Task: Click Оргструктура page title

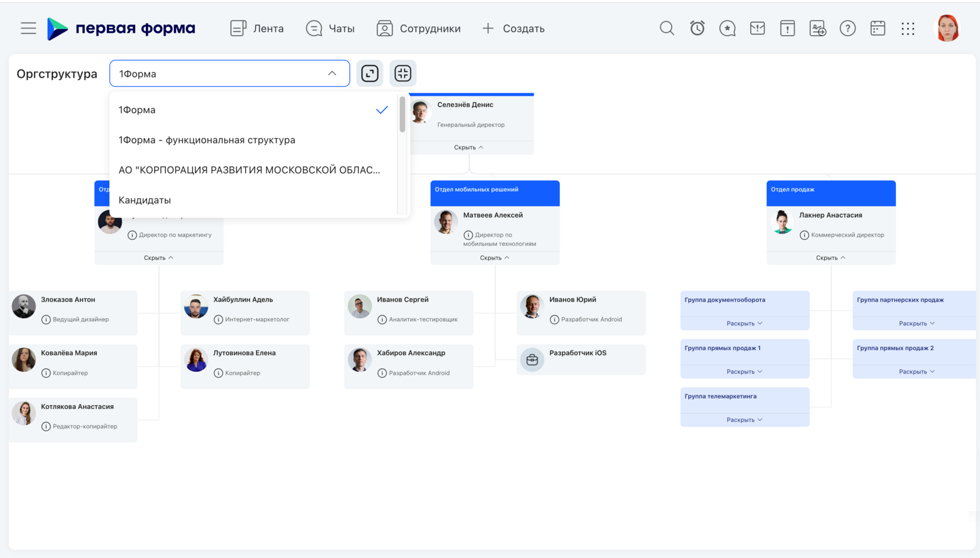Action: coord(57,74)
